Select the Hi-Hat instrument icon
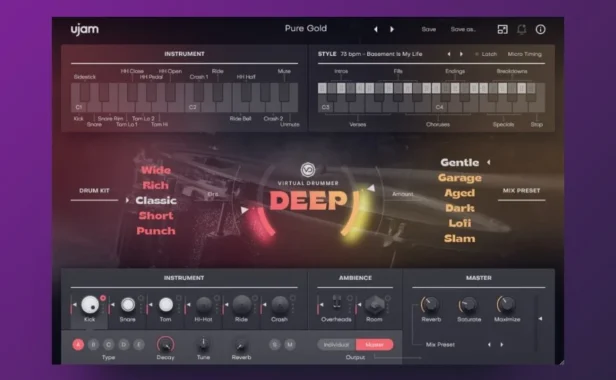This screenshot has width=616, height=380. pyautogui.click(x=204, y=305)
